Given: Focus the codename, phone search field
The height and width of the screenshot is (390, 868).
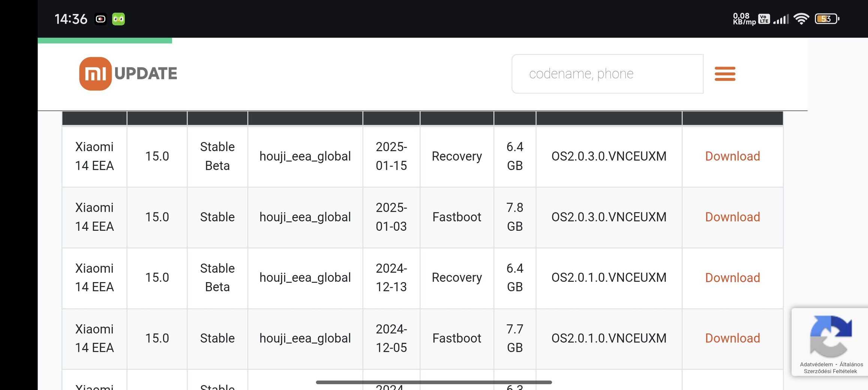Looking at the screenshot, I should [607, 74].
